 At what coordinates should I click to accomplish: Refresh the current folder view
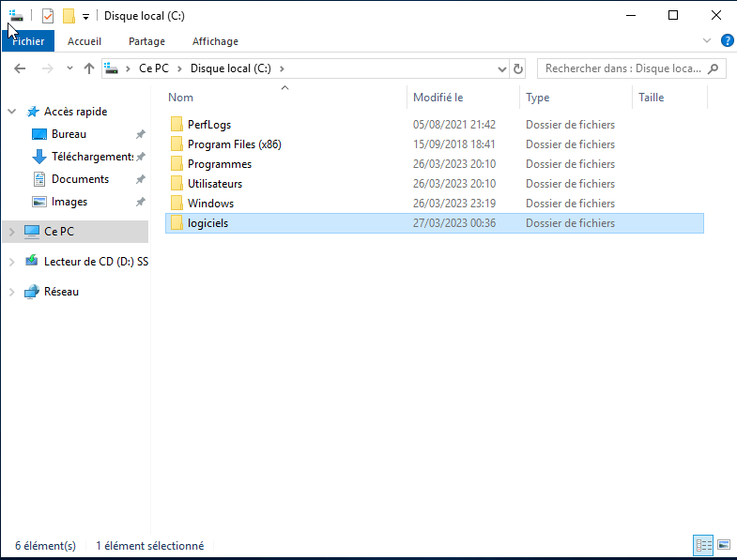(517, 68)
